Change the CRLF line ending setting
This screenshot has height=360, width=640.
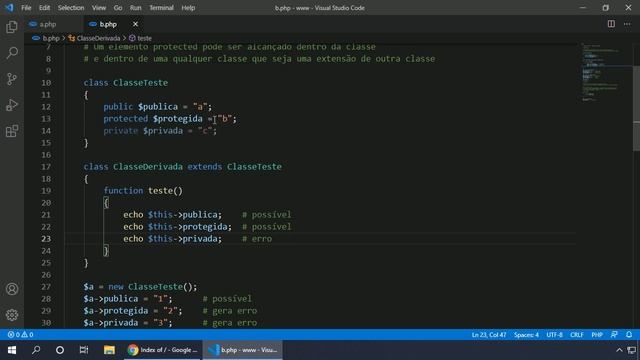click(x=576, y=335)
